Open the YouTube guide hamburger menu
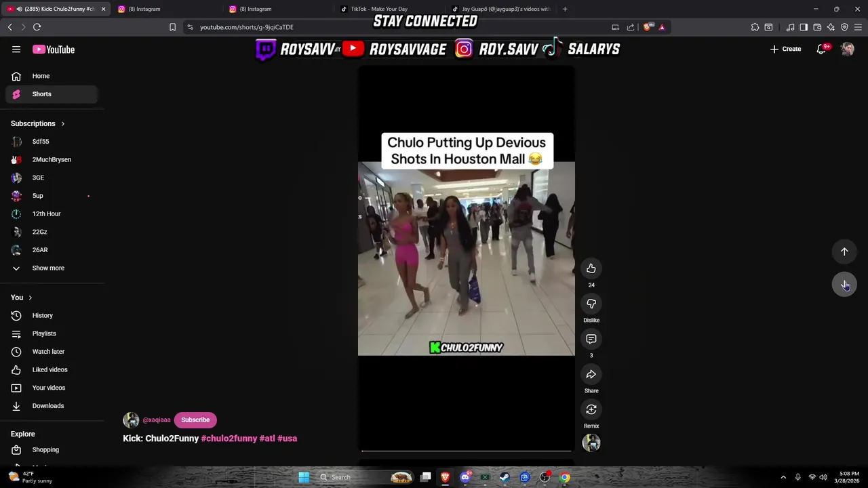Image resolution: width=868 pixels, height=488 pixels. [x=16, y=49]
